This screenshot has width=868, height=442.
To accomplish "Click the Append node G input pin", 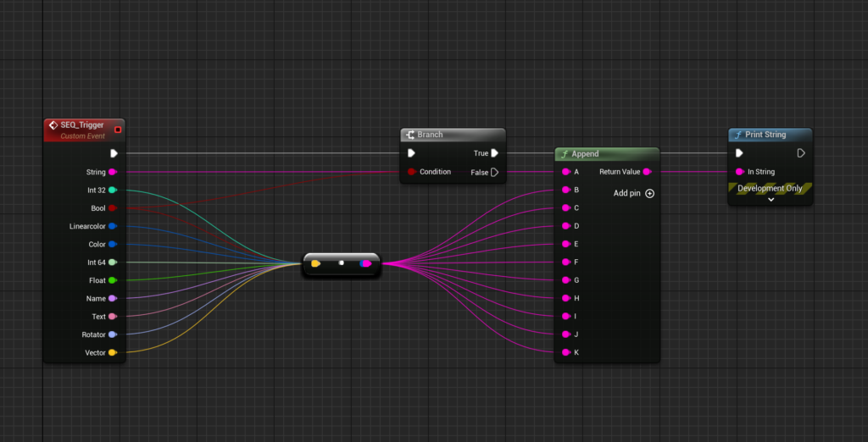I will [x=566, y=280].
